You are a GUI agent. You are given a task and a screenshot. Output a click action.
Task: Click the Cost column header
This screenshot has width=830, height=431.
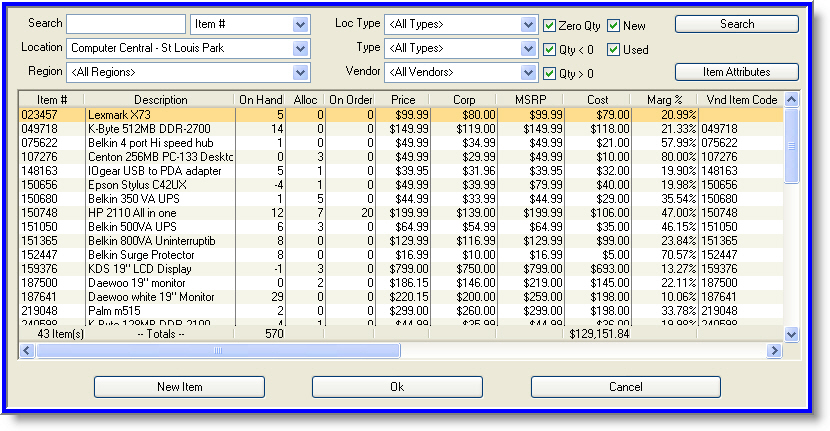point(598,100)
